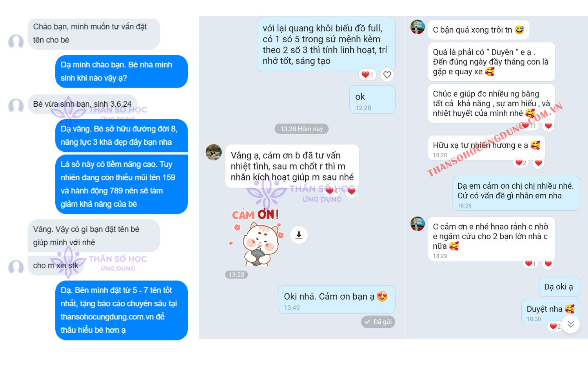
Task: Click gray avatar beside 'Chào bạn' message
Action: pyautogui.click(x=16, y=41)
